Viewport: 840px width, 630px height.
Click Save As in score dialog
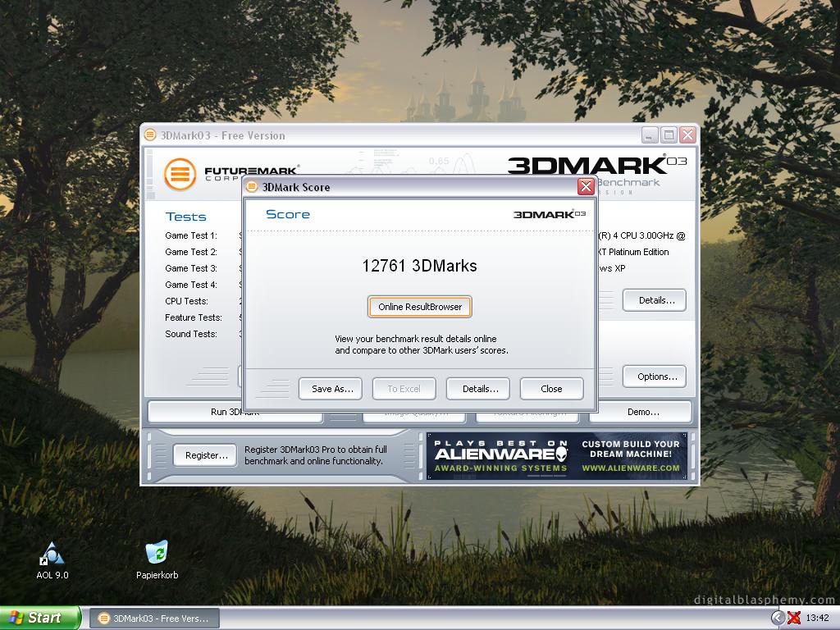tap(330, 389)
